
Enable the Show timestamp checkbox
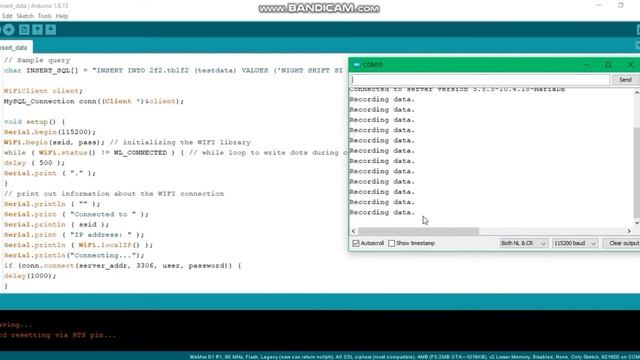tap(391, 243)
